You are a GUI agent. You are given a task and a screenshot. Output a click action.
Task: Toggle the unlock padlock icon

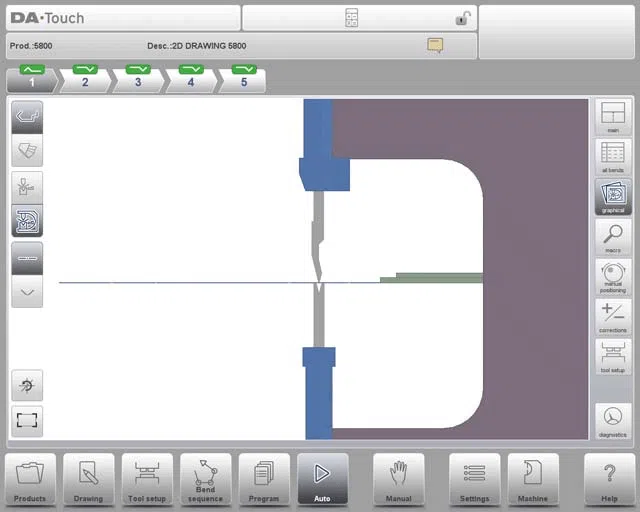click(x=463, y=18)
